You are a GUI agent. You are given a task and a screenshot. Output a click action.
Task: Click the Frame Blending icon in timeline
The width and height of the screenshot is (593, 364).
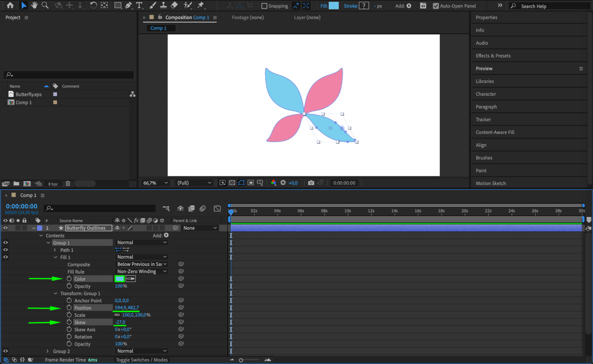pyautogui.click(x=192, y=208)
